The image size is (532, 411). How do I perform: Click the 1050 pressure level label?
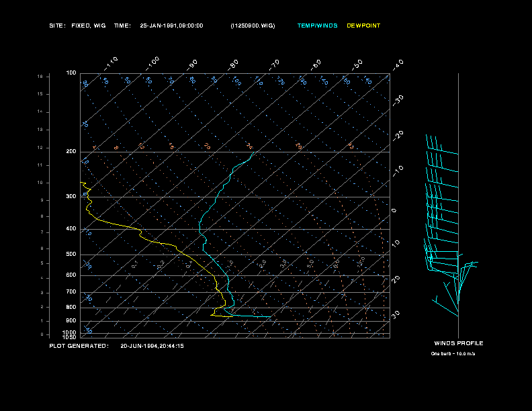pos(70,337)
